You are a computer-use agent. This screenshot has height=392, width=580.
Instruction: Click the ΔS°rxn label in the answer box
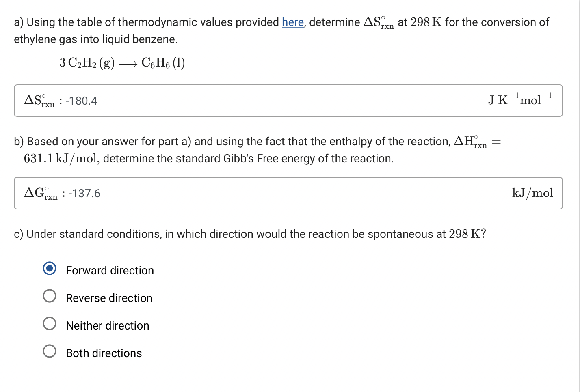coord(39,101)
